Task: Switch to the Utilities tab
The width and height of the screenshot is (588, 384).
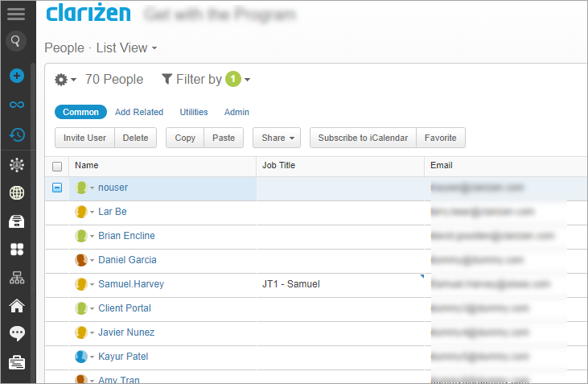Action: click(x=194, y=112)
